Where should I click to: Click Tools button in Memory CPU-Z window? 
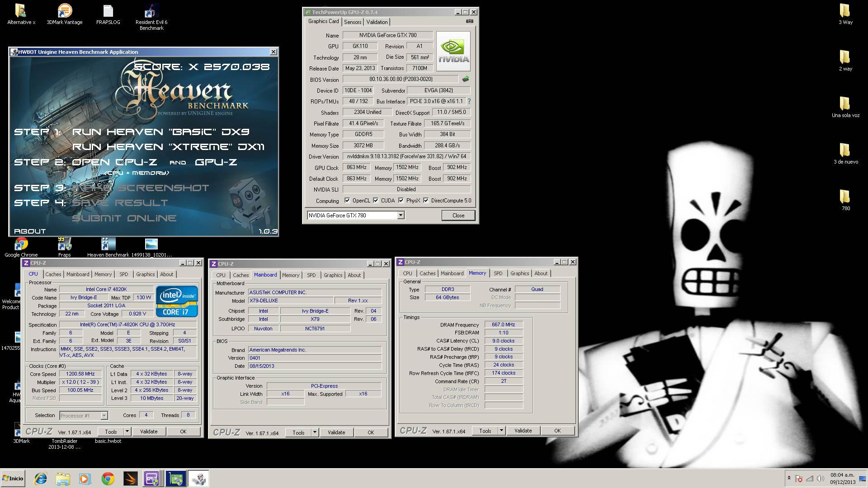(485, 431)
